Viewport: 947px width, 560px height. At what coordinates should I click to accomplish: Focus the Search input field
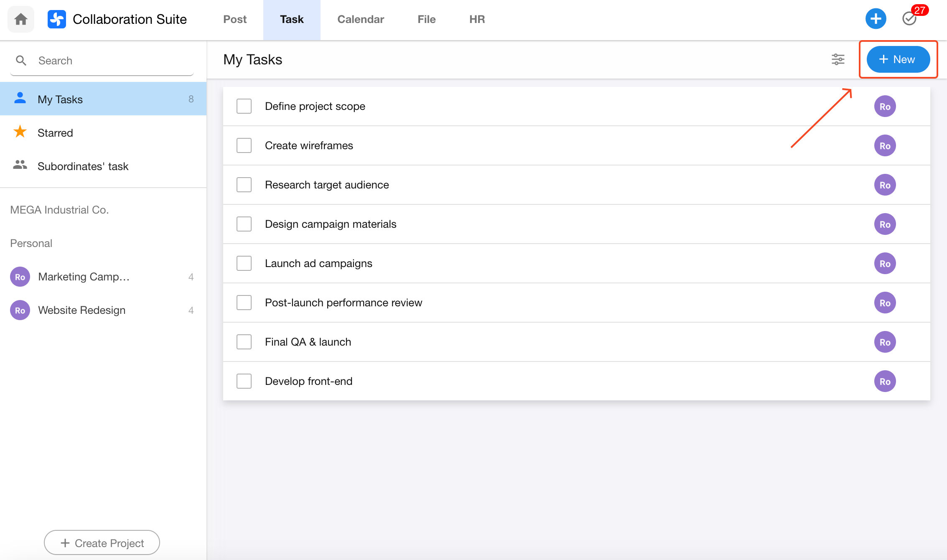[x=113, y=61]
